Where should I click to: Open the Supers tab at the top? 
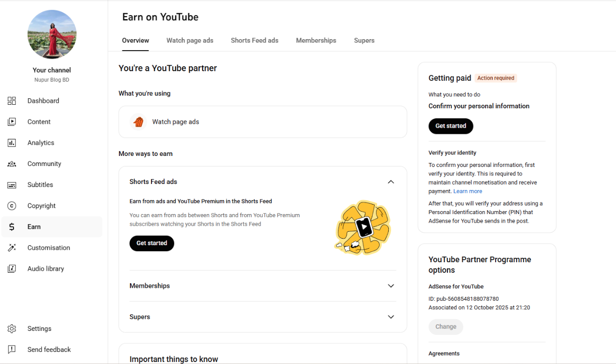coord(364,40)
